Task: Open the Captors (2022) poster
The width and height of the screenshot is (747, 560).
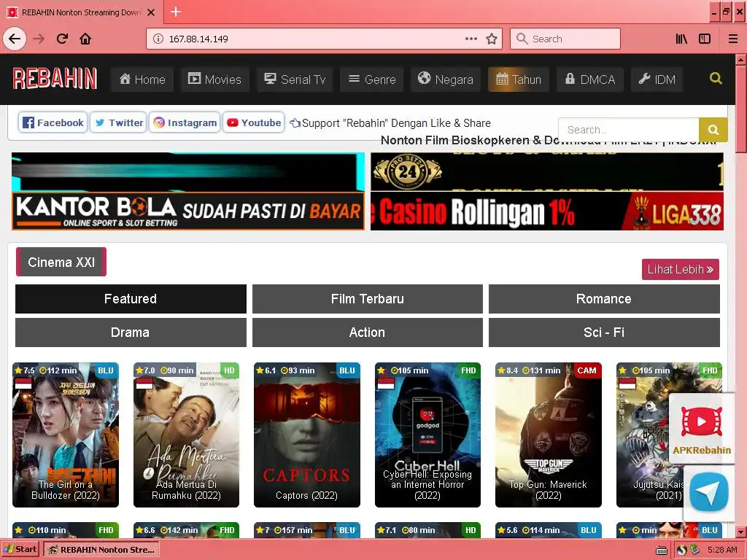Action: [x=307, y=435]
